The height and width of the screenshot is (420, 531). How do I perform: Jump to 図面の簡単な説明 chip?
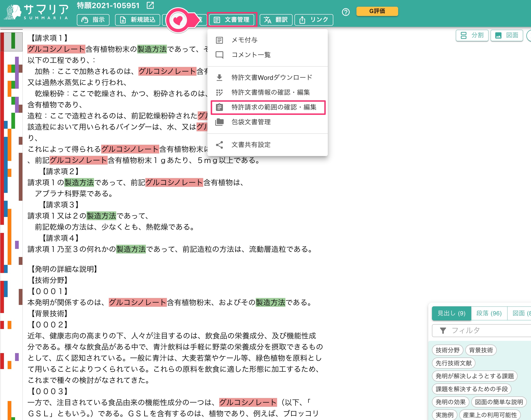tap(499, 402)
